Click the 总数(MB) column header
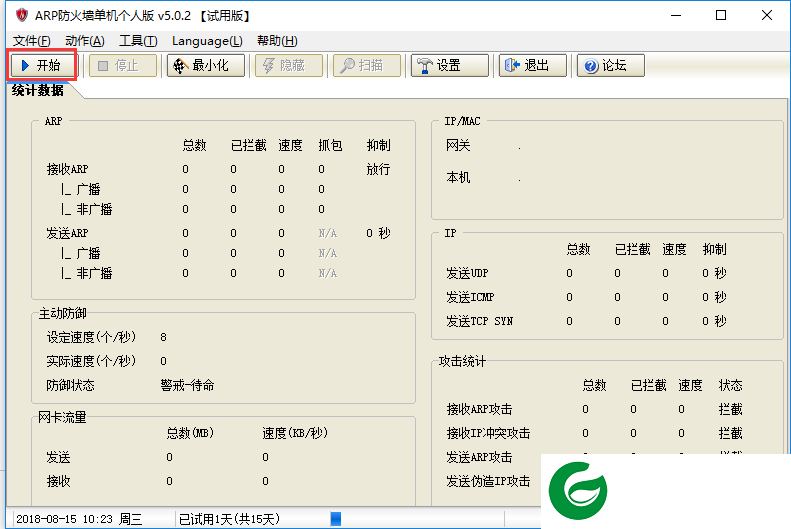Image resolution: width=791 pixels, height=529 pixels. point(190,433)
